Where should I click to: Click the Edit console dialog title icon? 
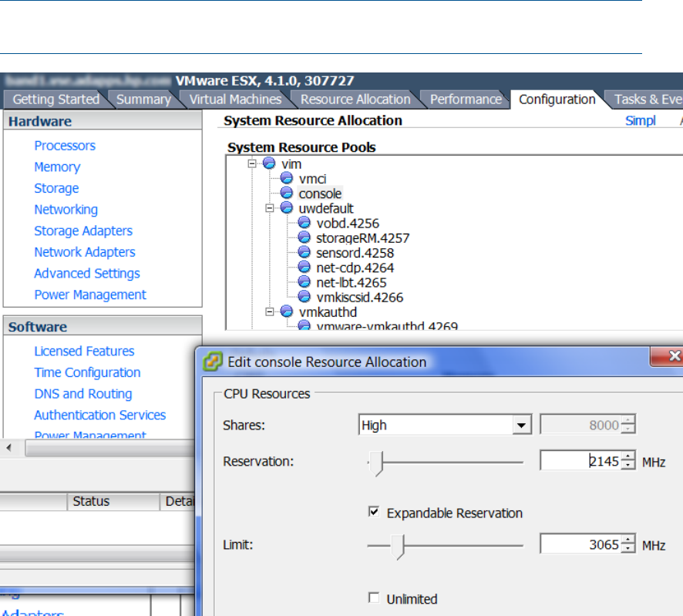210,362
